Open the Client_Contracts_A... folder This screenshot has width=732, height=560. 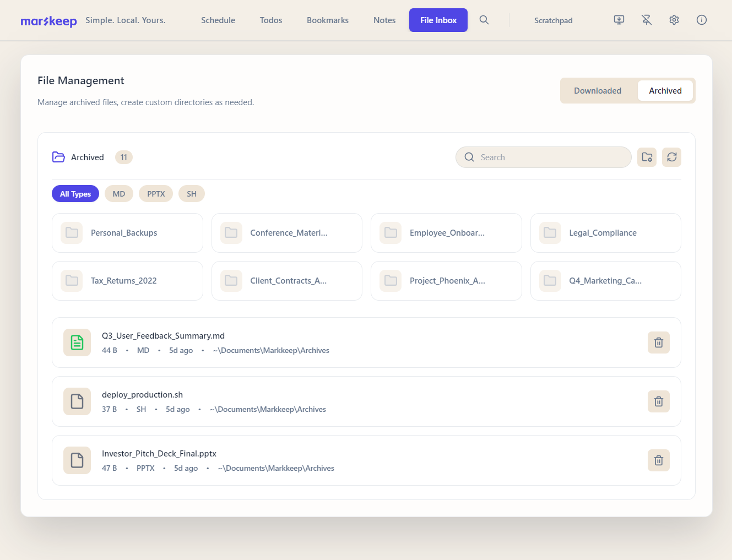[287, 281]
